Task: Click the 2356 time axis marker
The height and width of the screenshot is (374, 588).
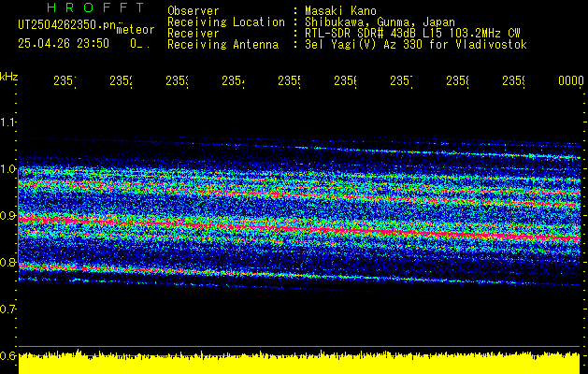Action: pyautogui.click(x=345, y=81)
